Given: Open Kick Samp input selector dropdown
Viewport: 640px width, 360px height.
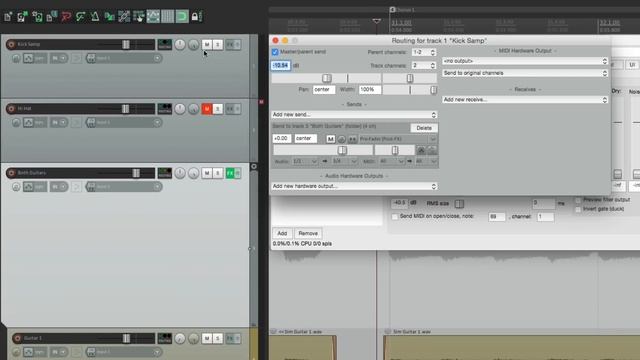Looking at the screenshot, I should (x=124, y=58).
